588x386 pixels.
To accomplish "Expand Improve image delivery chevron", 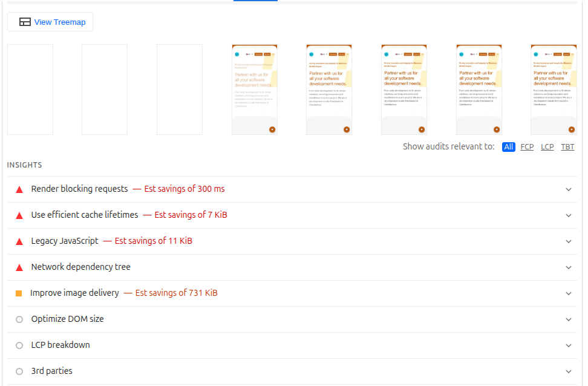I will [568, 293].
